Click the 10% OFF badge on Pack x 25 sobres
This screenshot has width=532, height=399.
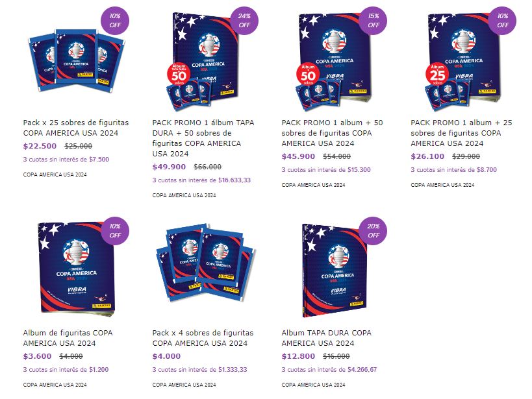point(115,21)
